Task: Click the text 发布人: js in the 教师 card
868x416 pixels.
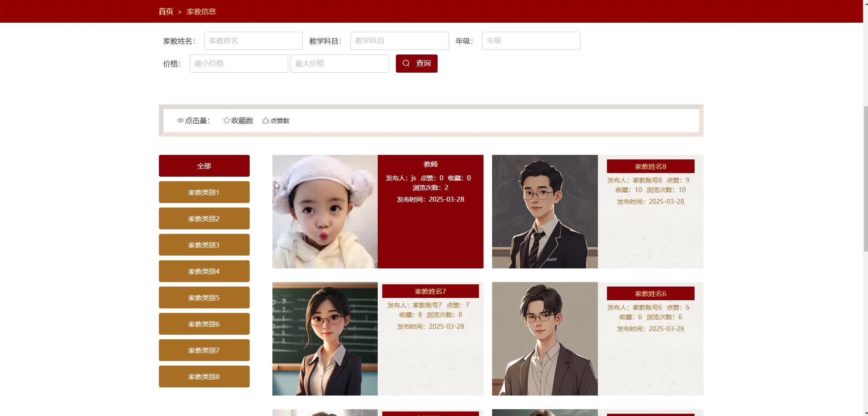Action: coord(401,178)
